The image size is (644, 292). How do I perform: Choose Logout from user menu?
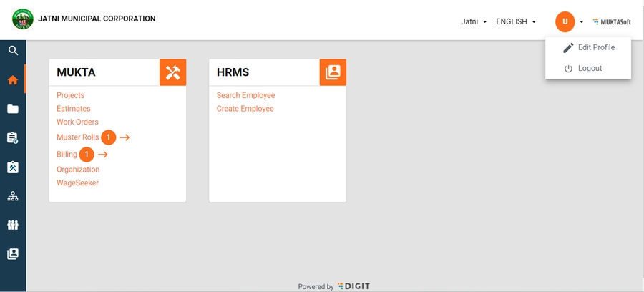click(590, 69)
